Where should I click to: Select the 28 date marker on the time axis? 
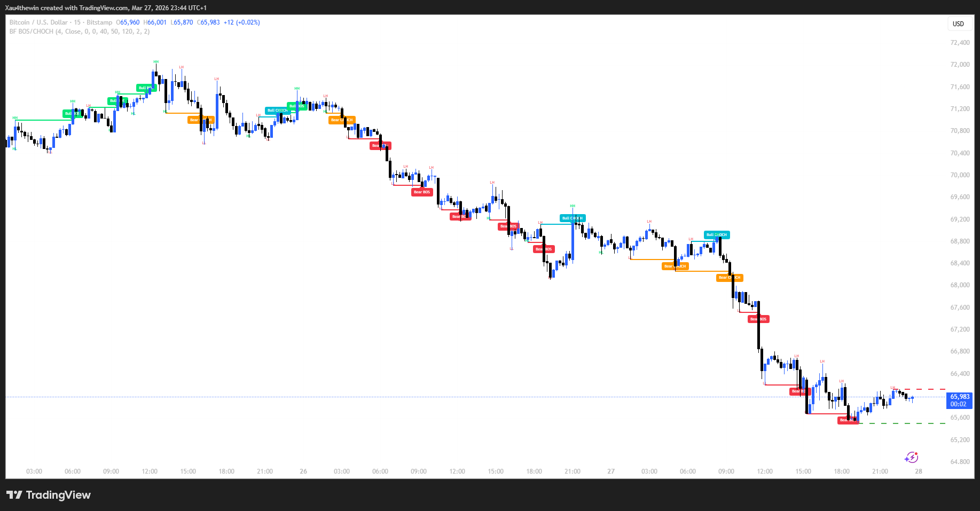[x=918, y=471]
